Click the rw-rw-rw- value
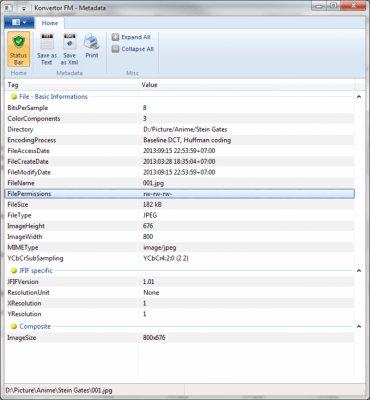The width and height of the screenshot is (370, 400). (x=158, y=194)
